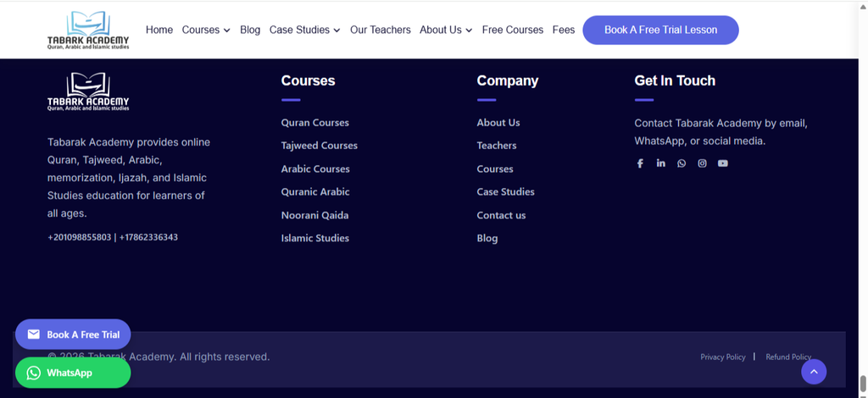Click the browser scrollbar up arrow
The image size is (868, 398).
point(863,6)
